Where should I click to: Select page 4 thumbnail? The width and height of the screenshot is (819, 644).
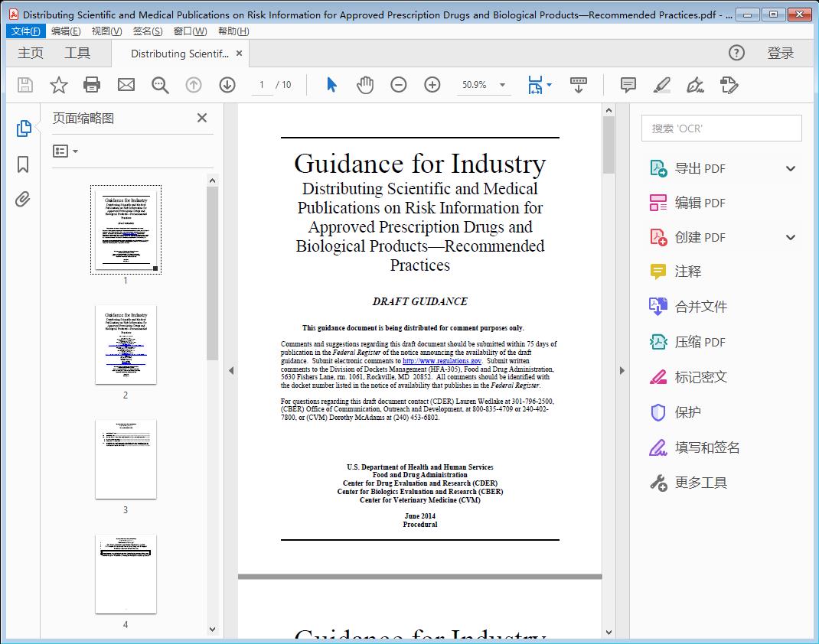[126, 574]
